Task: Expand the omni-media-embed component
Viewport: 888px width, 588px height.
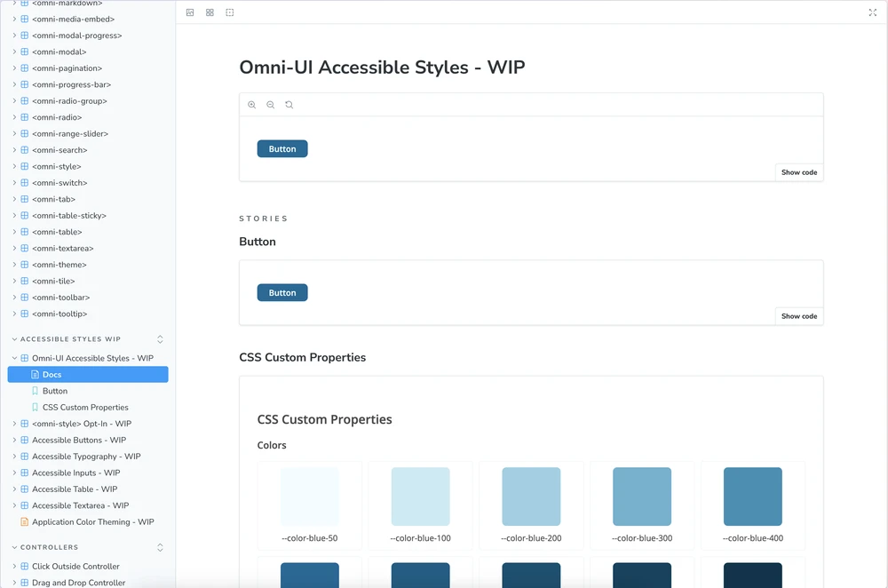Action: pyautogui.click(x=15, y=19)
